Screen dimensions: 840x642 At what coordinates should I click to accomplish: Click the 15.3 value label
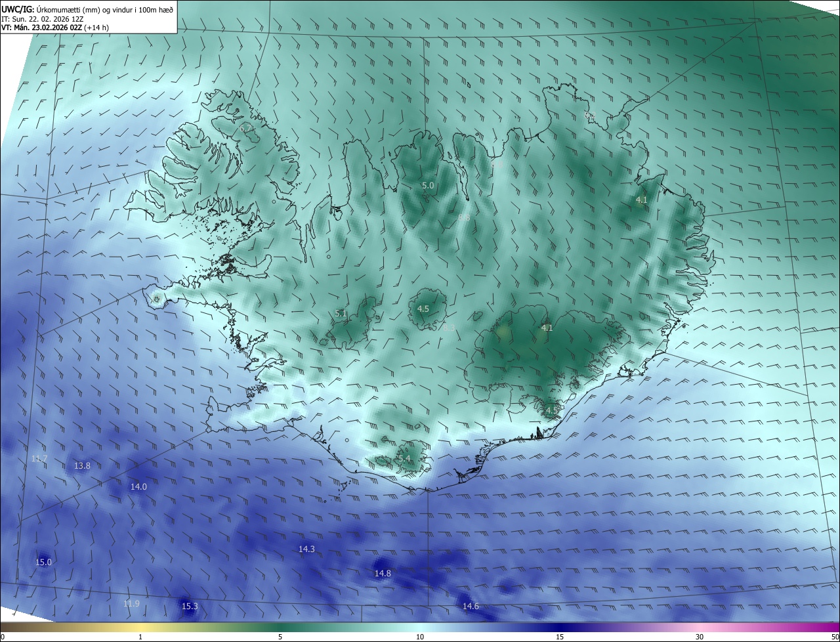click(x=190, y=606)
